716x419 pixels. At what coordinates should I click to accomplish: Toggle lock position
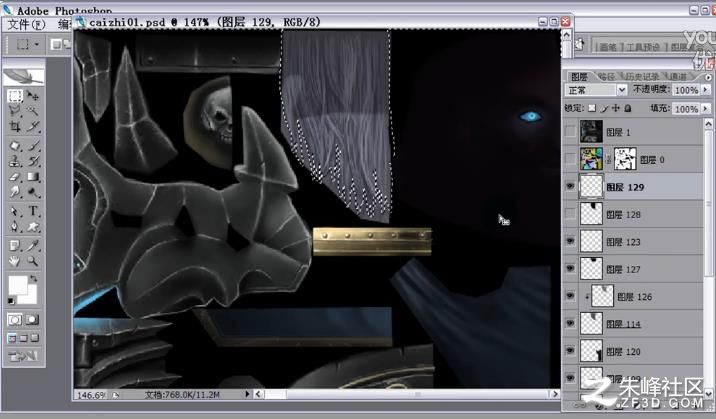coord(616,108)
